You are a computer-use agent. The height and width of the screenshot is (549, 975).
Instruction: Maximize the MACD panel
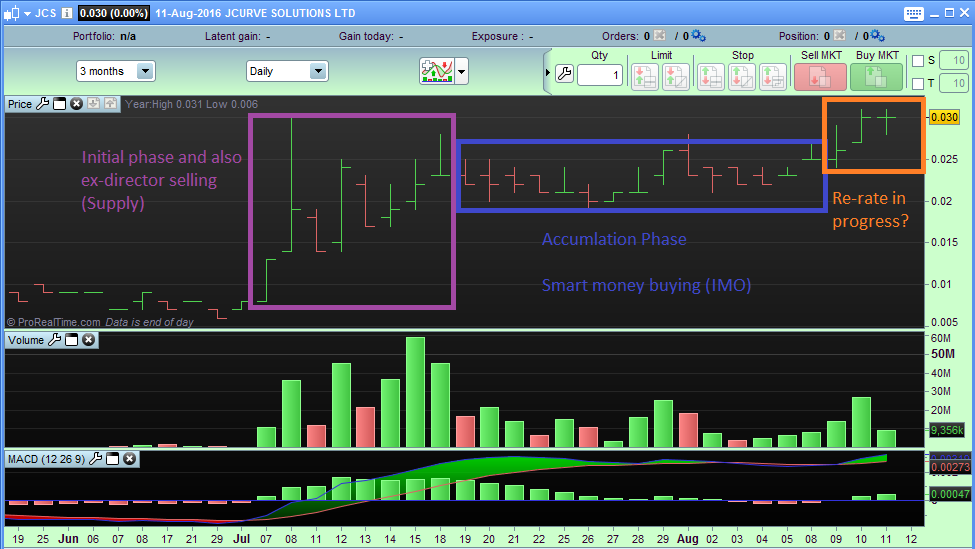113,459
